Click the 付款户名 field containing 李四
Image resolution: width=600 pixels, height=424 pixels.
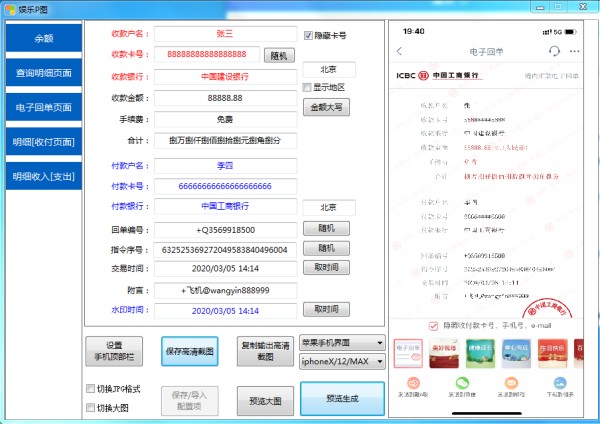coord(225,166)
